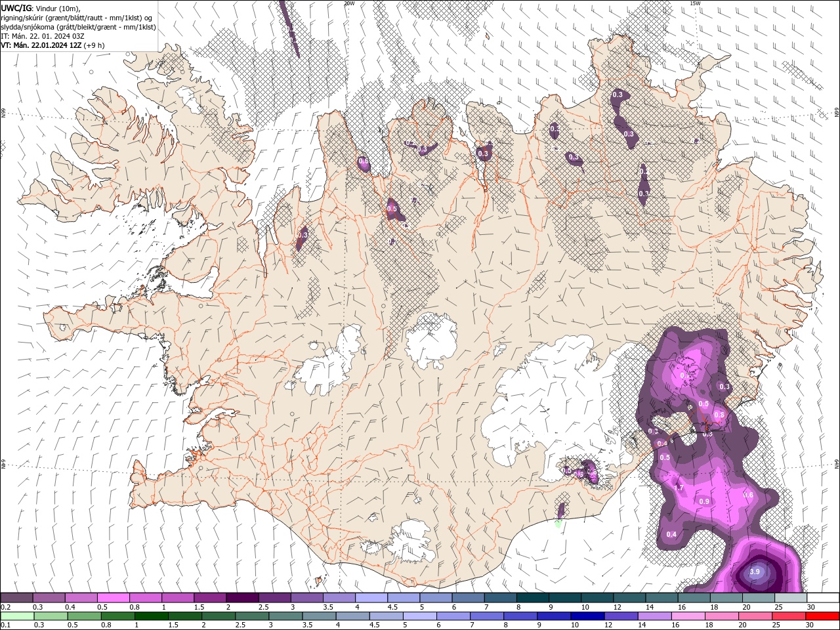Image resolution: width=840 pixels, height=630 pixels.
Task: Pick the pale grey swatch between 25 and 30
Action: point(791,597)
